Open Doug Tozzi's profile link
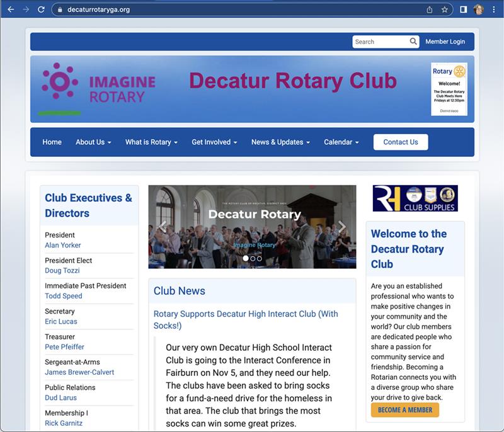This screenshot has width=504, height=432. 62,270
